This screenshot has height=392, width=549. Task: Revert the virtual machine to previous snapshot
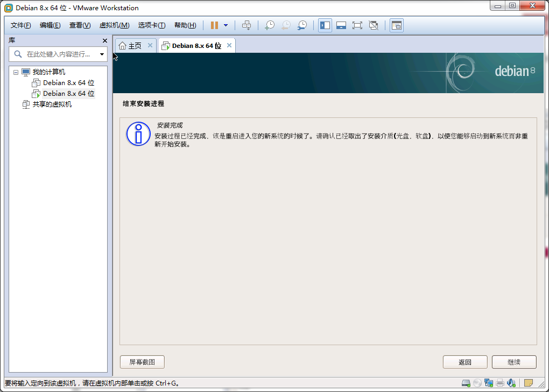coord(286,25)
